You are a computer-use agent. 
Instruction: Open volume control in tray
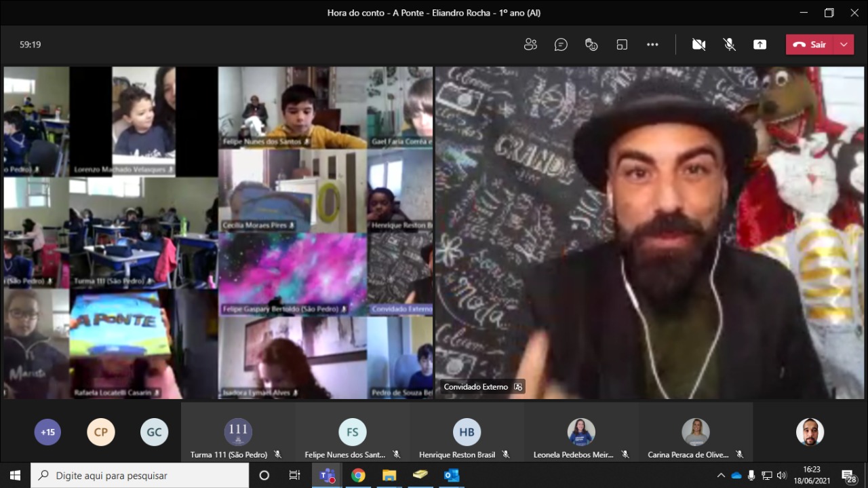[x=782, y=475]
